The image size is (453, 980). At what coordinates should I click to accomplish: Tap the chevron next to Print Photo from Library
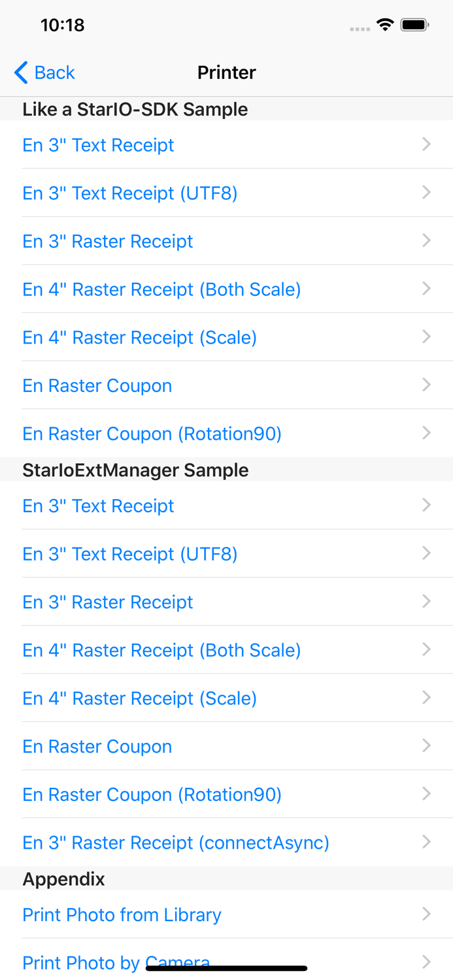tap(426, 914)
